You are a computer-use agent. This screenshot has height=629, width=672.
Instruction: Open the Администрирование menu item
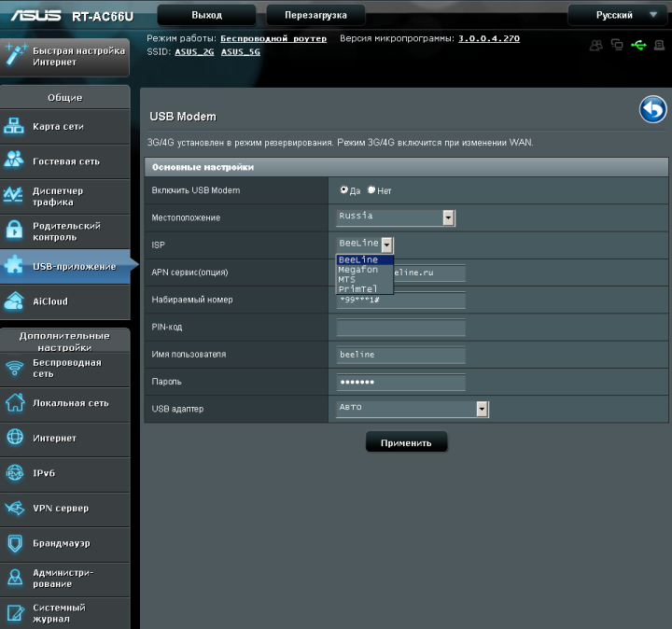(64, 579)
